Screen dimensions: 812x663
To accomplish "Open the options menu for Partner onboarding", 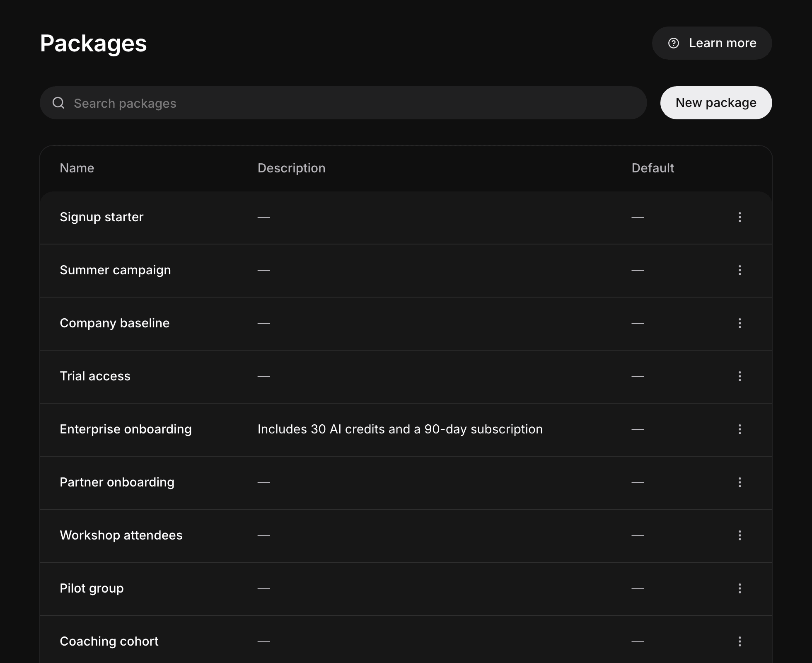I will [739, 482].
